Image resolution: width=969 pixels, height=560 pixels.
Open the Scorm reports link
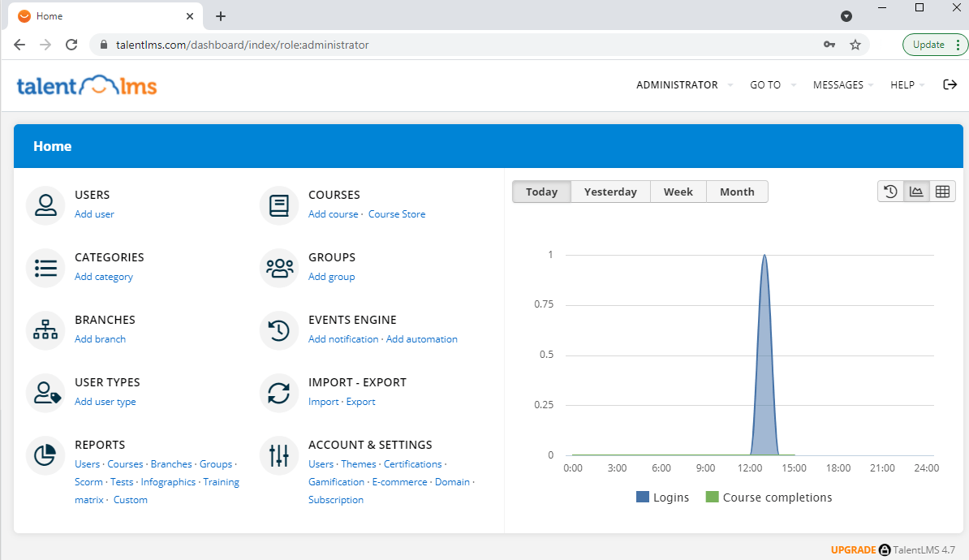[88, 481]
